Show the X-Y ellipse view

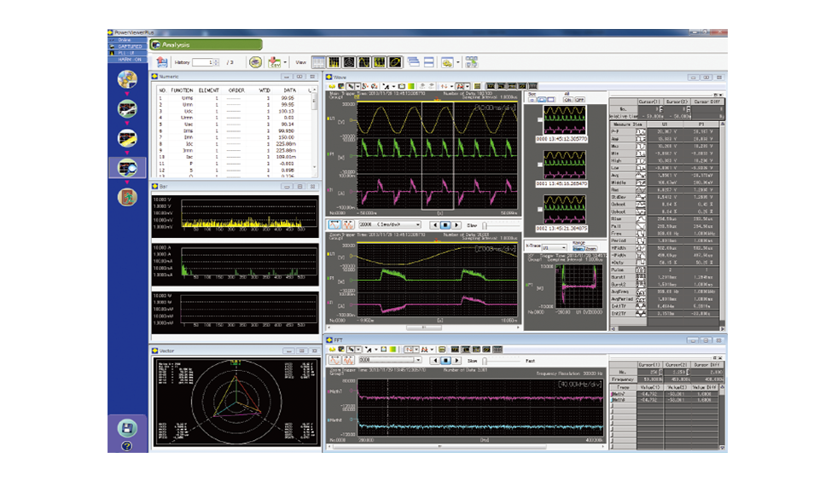(394, 62)
